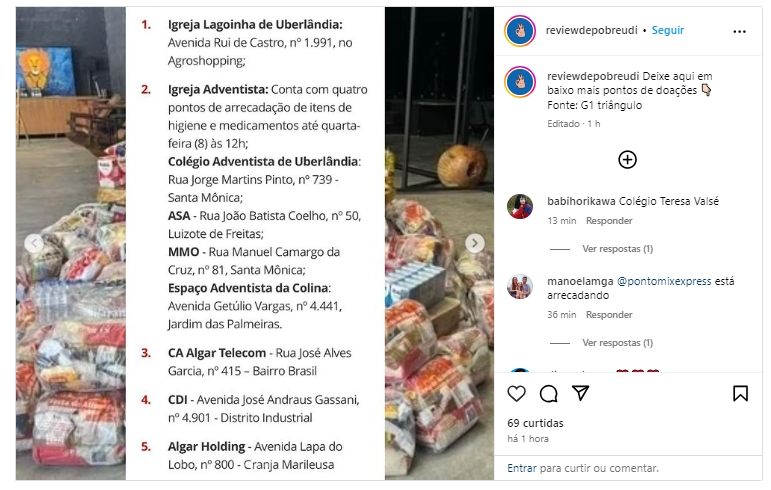Share post with paper plane icon
The image size is (771, 490).
[580, 393]
